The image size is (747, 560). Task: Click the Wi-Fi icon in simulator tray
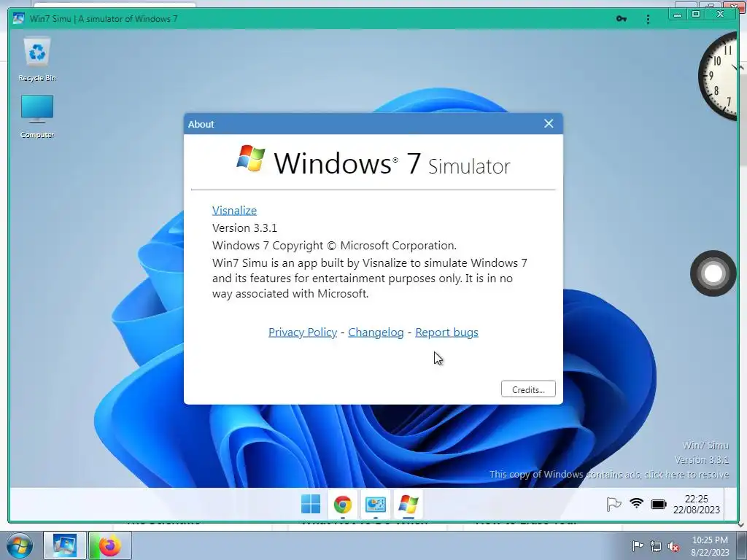(636, 503)
